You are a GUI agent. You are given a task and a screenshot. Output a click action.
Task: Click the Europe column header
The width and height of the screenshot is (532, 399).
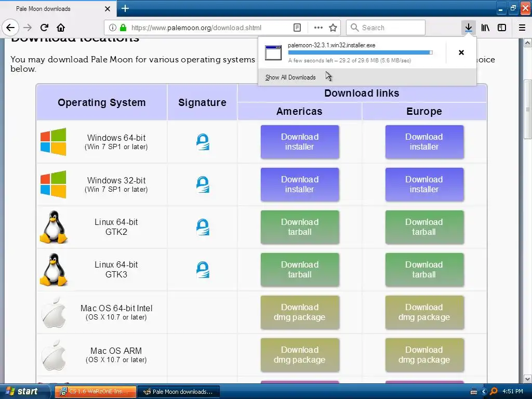pyautogui.click(x=424, y=111)
